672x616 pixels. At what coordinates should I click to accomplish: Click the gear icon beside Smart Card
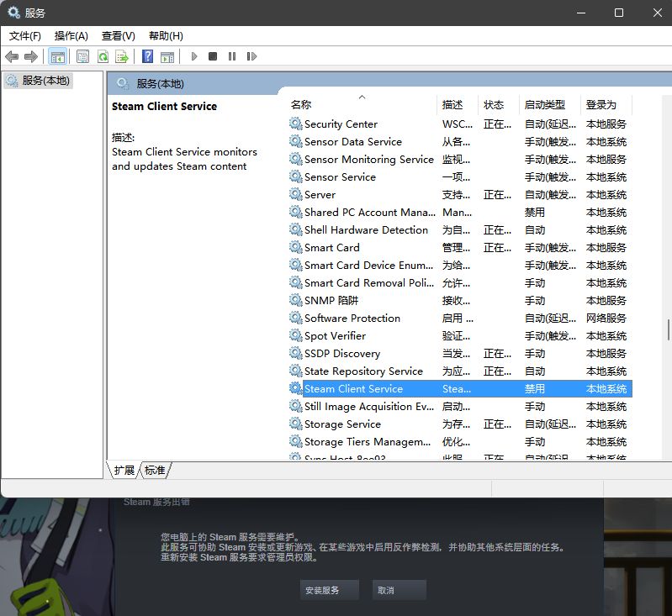pos(296,247)
